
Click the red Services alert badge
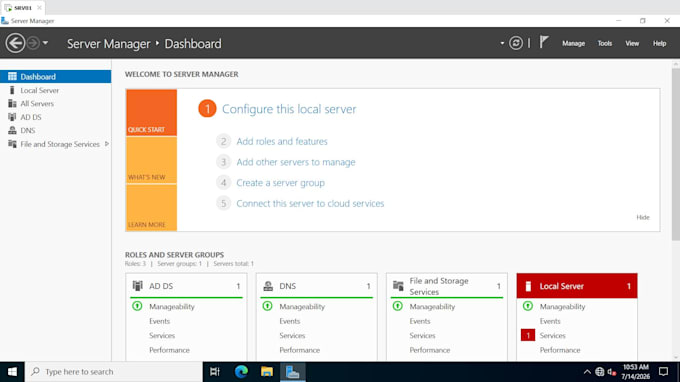[x=528, y=335]
